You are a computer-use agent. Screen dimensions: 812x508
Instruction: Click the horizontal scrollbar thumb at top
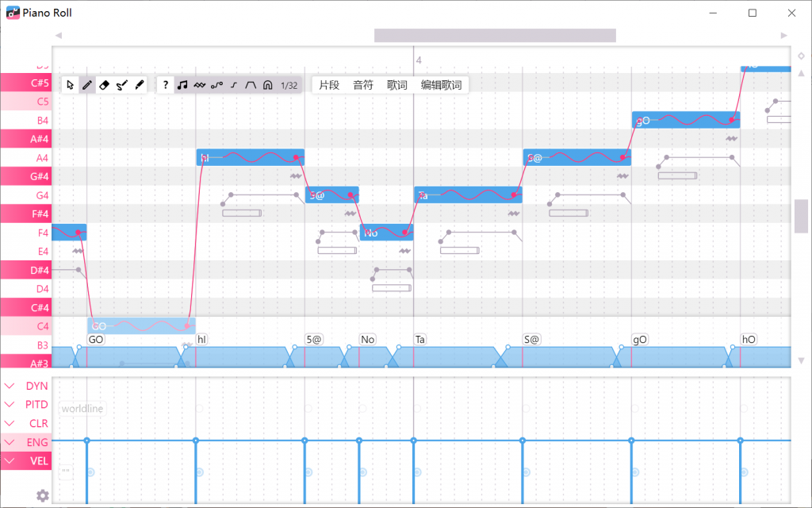pyautogui.click(x=495, y=36)
